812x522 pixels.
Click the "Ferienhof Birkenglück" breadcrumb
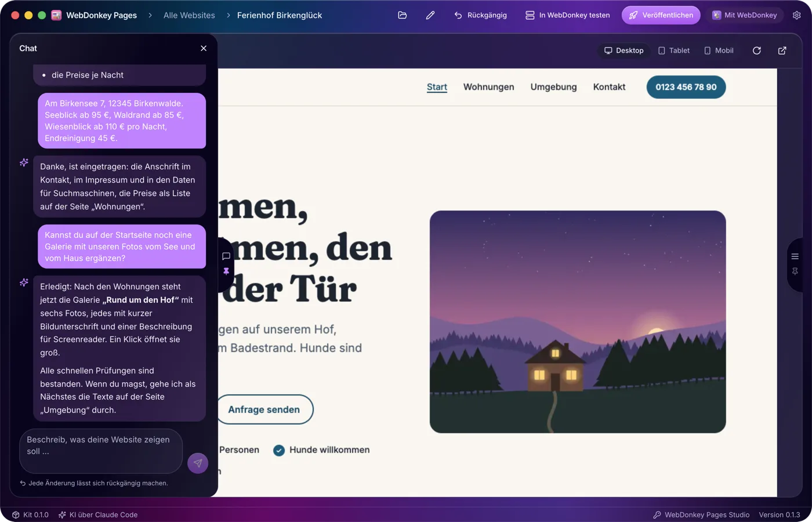[x=280, y=15]
